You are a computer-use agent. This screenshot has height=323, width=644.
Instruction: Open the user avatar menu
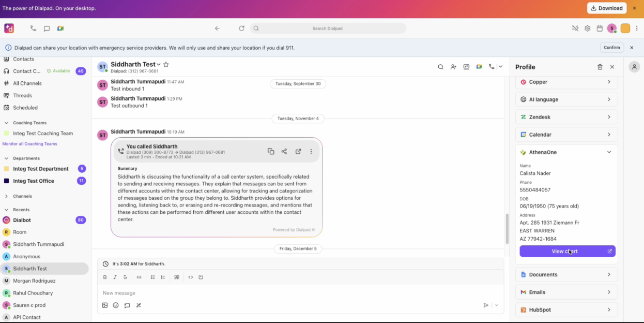pyautogui.click(x=612, y=28)
